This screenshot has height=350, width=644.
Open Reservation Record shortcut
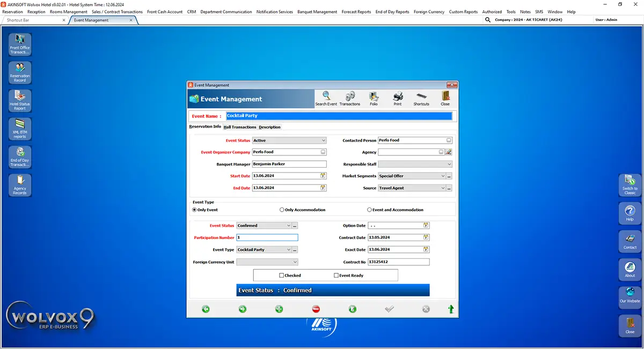coord(20,73)
